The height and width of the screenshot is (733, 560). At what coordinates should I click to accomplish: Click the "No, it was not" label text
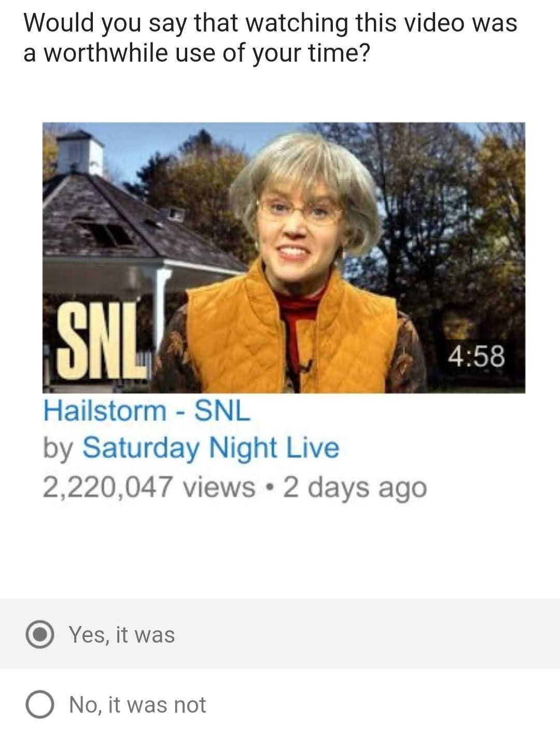click(x=137, y=704)
